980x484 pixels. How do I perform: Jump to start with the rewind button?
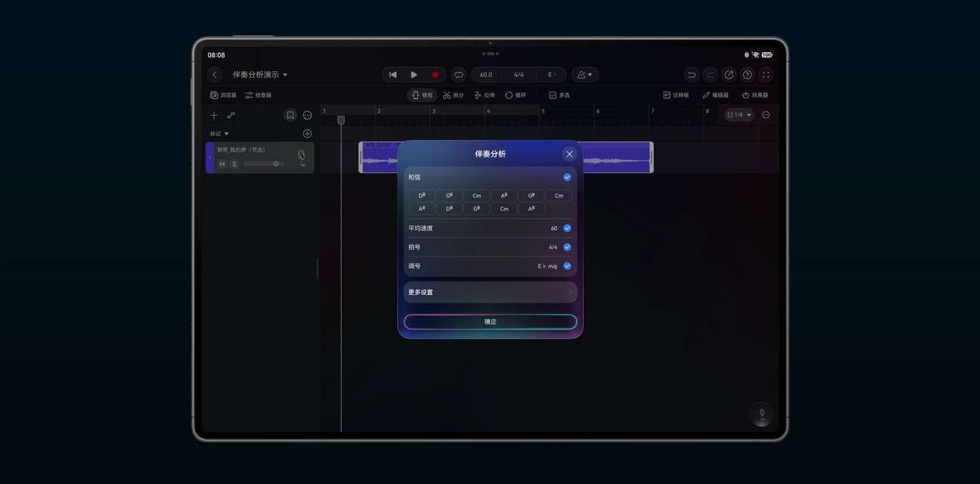(x=392, y=75)
